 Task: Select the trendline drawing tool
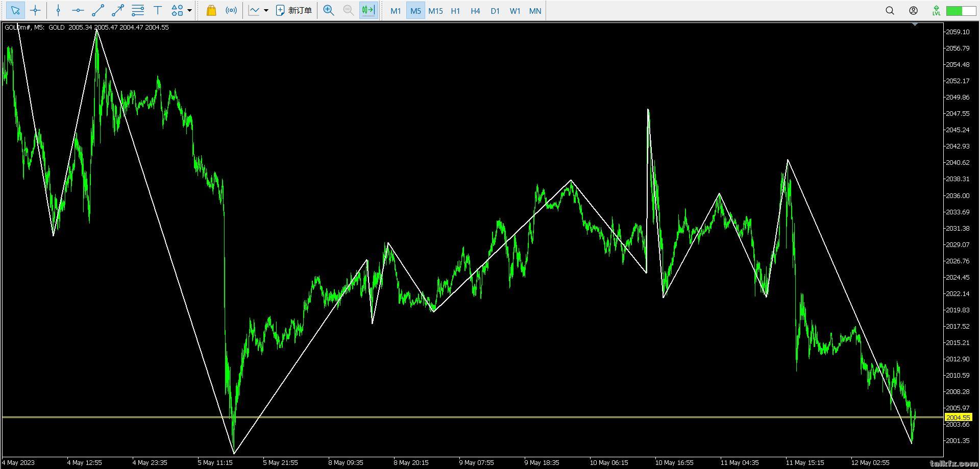[x=98, y=10]
